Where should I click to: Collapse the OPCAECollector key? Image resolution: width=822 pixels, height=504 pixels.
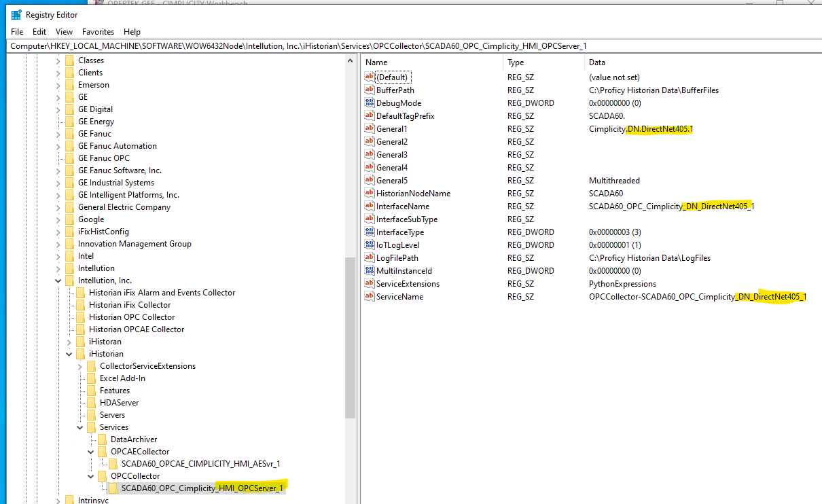tap(90, 452)
